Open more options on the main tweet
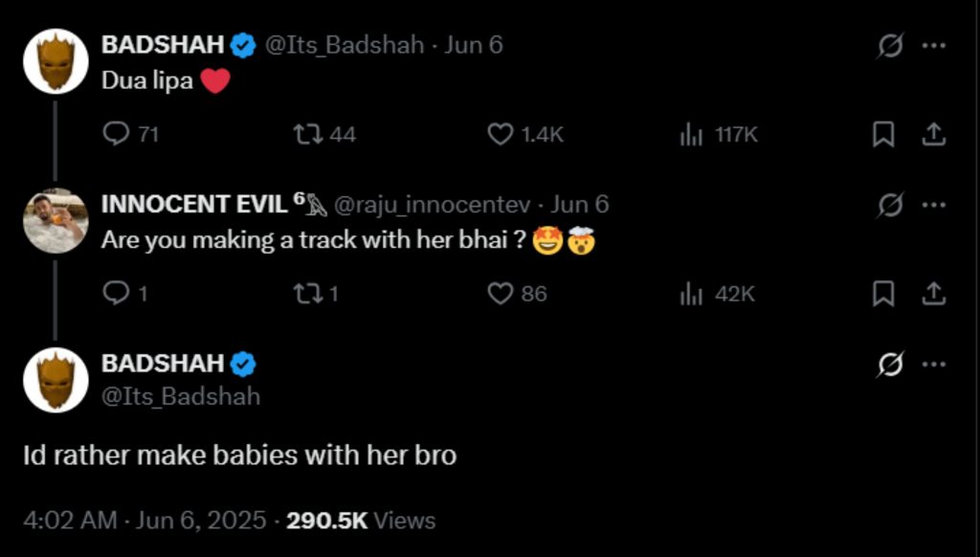The width and height of the screenshot is (980, 557). pos(933,364)
